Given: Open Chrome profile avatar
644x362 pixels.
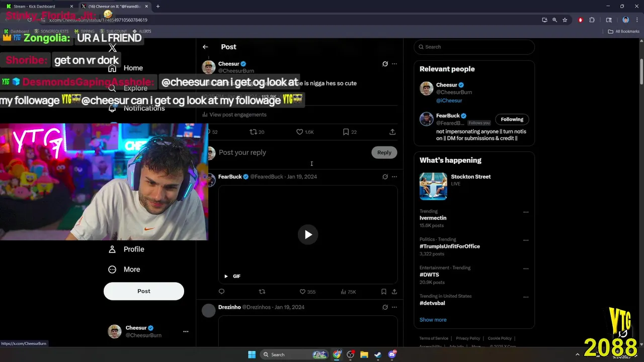Looking at the screenshot, I should (625, 20).
